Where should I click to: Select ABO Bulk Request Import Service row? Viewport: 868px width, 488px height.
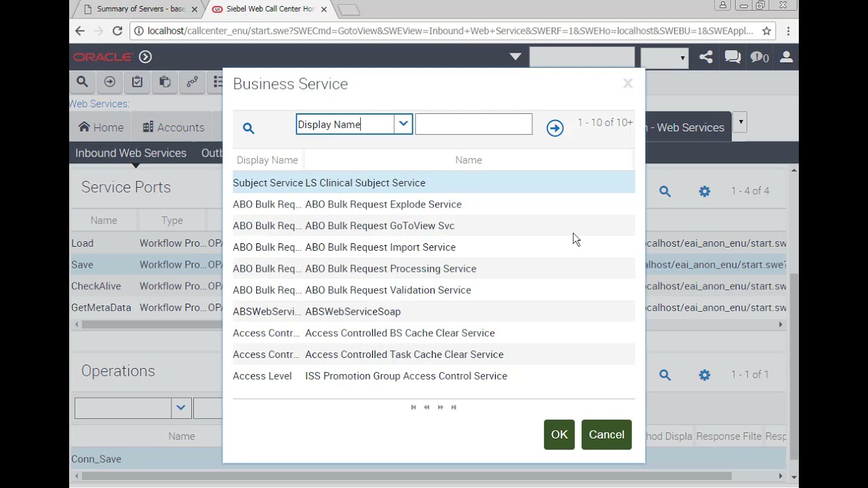point(434,247)
